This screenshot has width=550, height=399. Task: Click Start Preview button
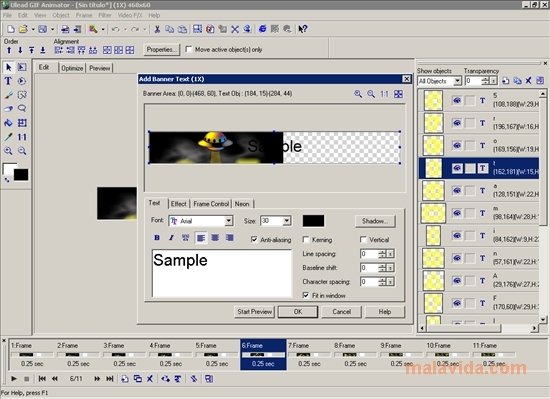click(254, 312)
